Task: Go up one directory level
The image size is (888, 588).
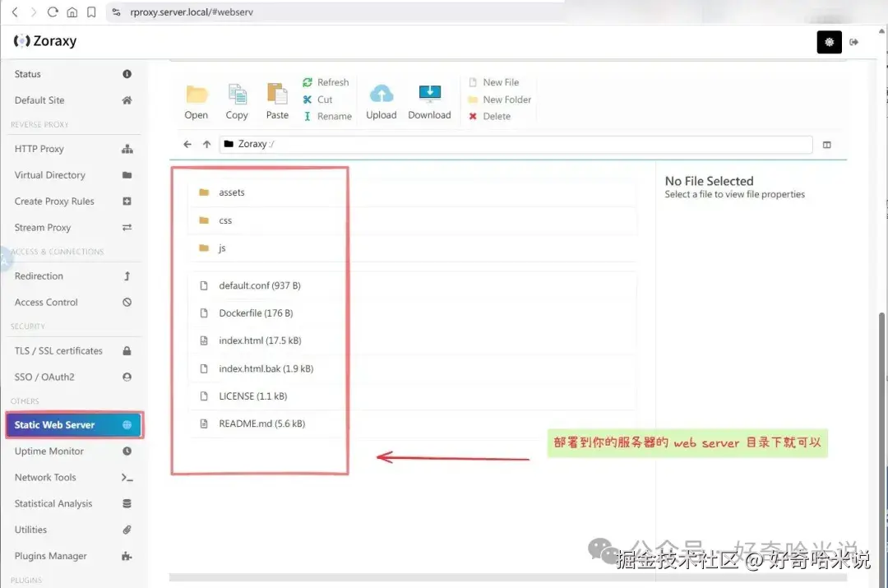Action: [206, 145]
